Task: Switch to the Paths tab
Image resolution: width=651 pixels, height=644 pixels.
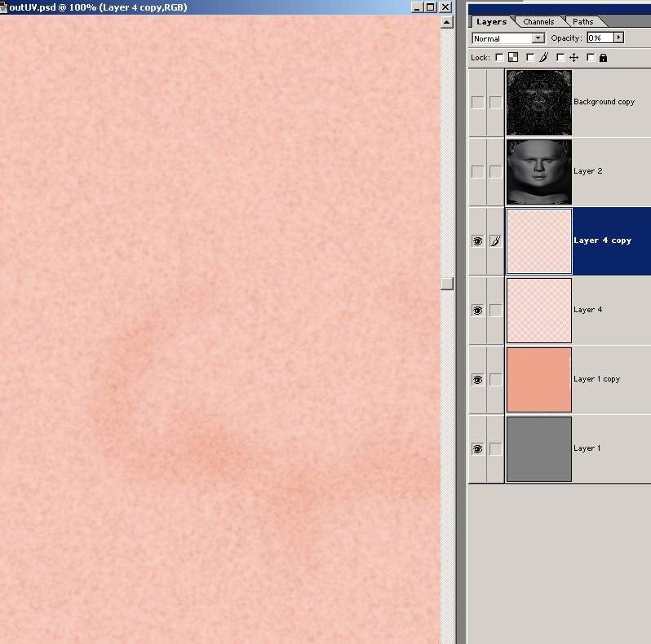Action: click(x=582, y=22)
